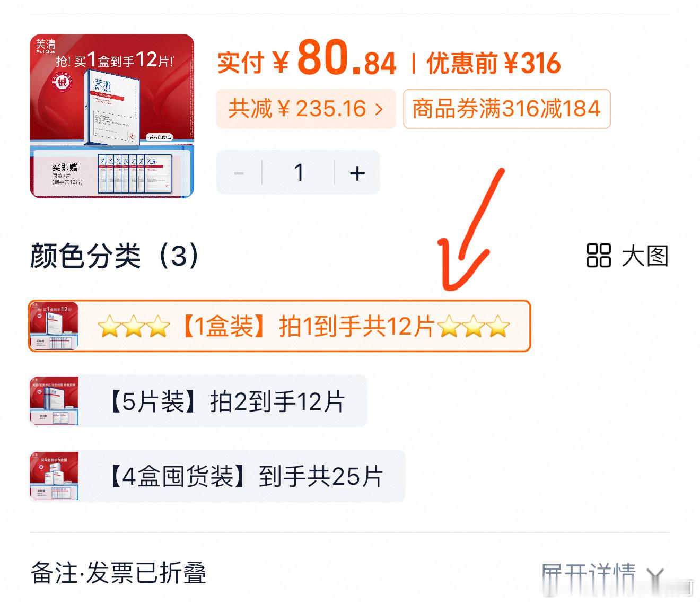Click the 5片装 option thumbnail image

(x=54, y=401)
